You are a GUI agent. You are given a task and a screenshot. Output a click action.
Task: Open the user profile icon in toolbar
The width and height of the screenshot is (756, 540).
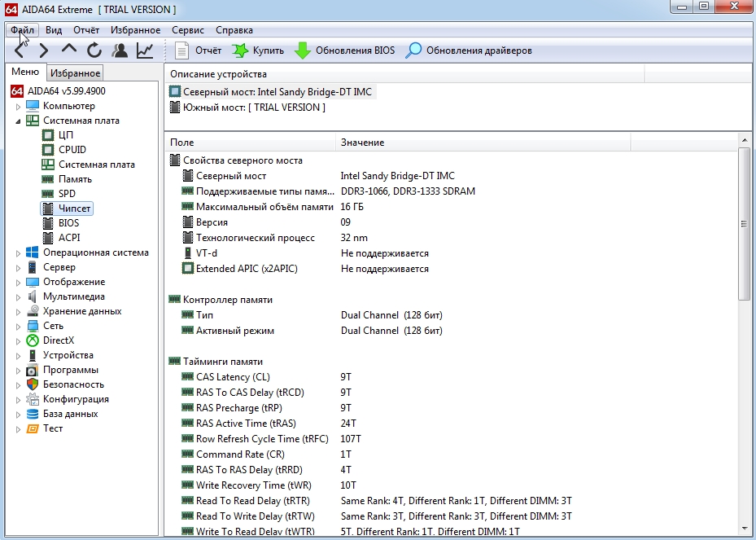120,50
